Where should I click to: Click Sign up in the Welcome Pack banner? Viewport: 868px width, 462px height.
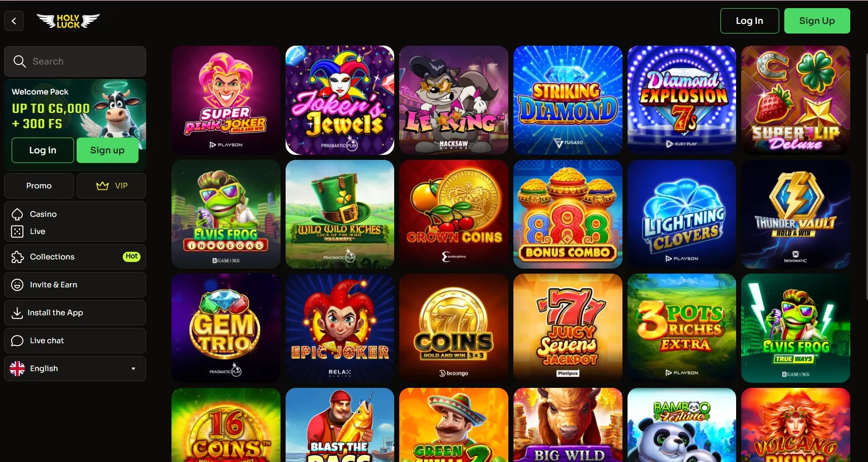click(x=107, y=150)
